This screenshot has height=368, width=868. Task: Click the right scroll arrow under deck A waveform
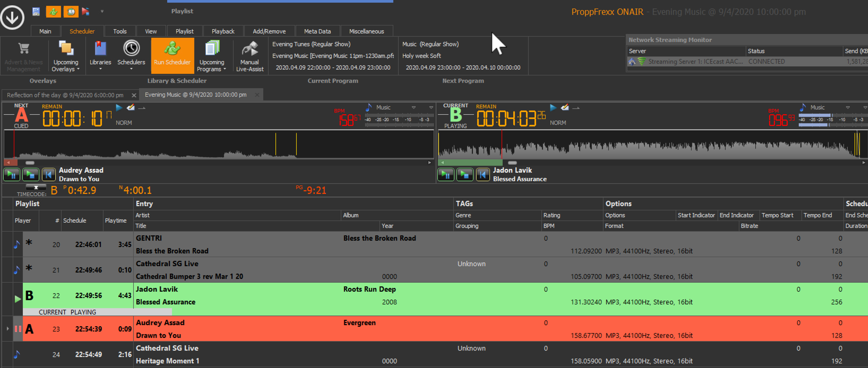coord(430,163)
